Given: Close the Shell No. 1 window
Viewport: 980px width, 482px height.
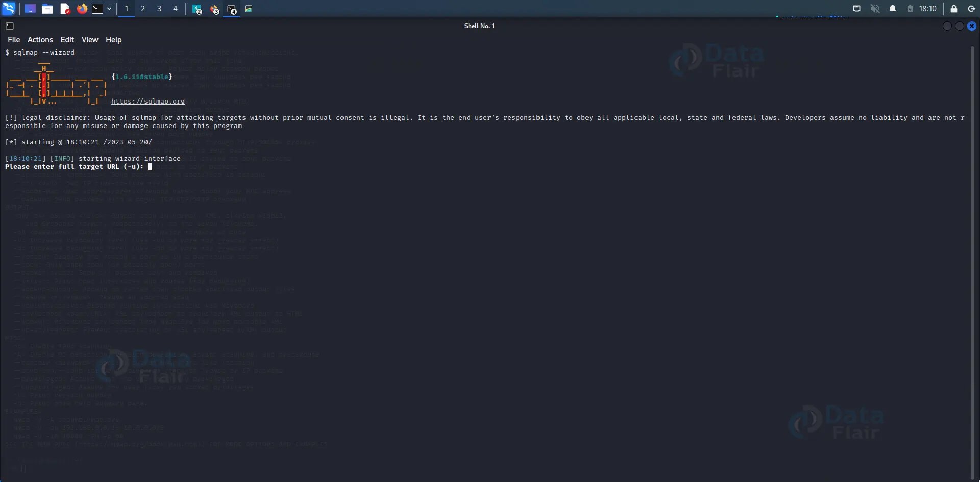Looking at the screenshot, I should point(972,26).
